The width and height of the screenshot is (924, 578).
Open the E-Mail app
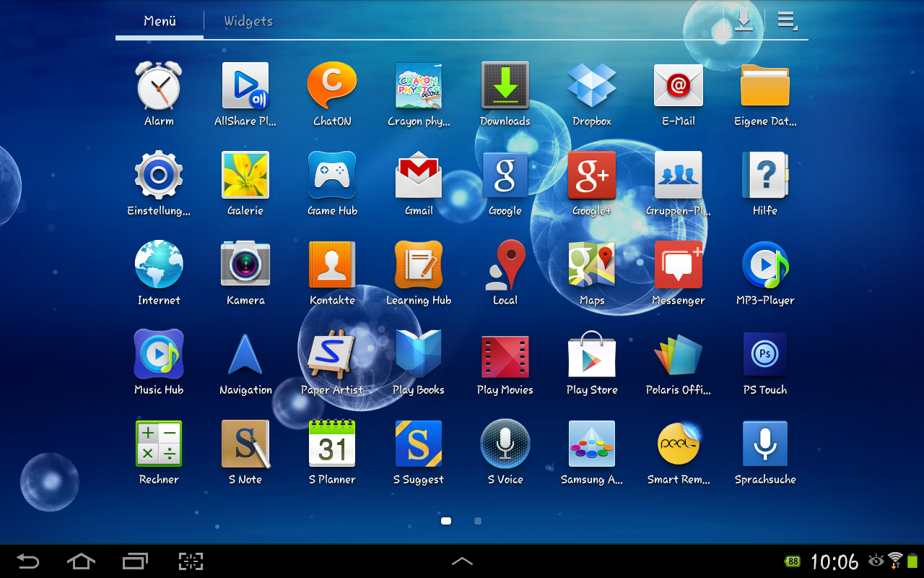(x=679, y=86)
